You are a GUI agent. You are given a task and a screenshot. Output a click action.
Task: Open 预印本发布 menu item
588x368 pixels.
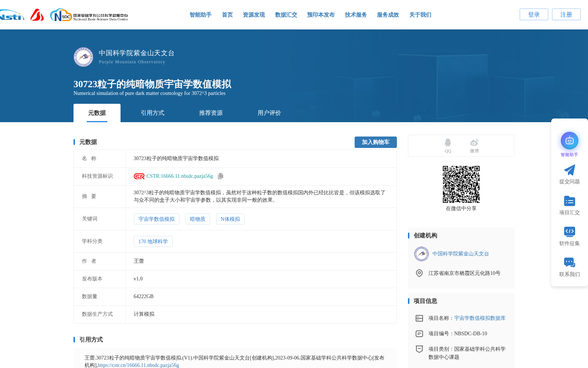321,15
